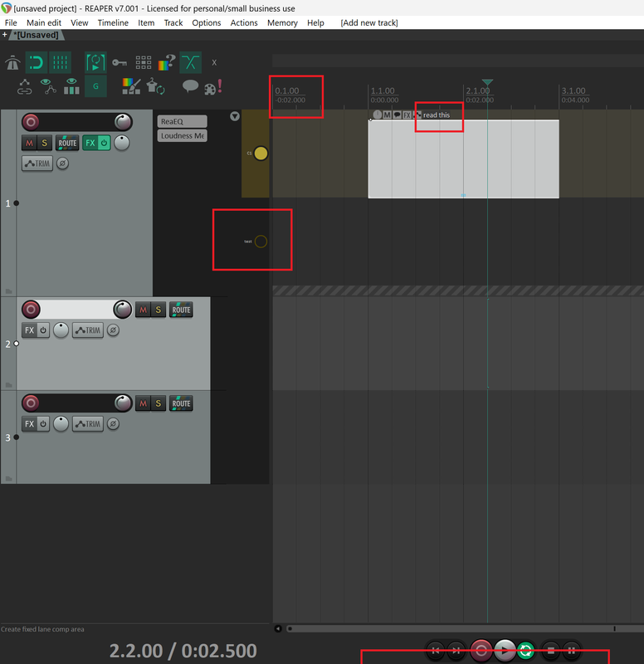
Task: Click the rainbow question mark icon
Action: [x=167, y=63]
